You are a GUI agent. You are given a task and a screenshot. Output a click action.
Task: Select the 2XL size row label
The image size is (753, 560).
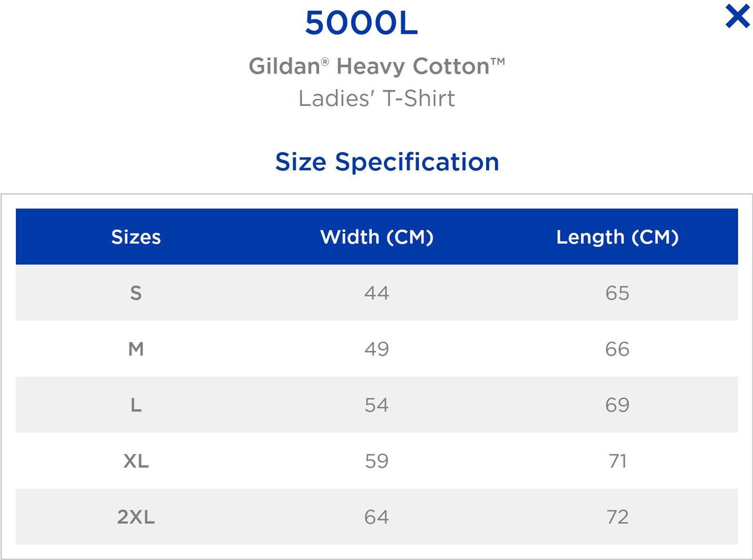[136, 517]
